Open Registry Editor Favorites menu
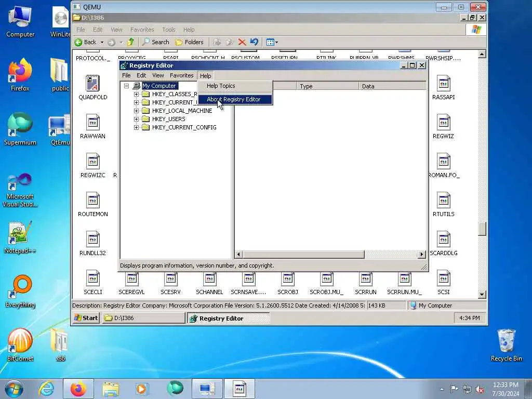Screen dimensions: 532x399 tap(181, 75)
